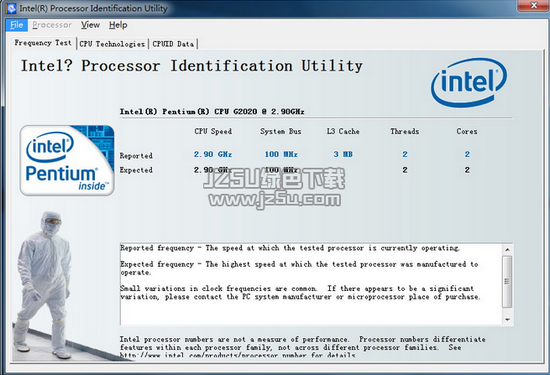The height and width of the screenshot is (375, 550).
Task: Open the View menu
Action: tap(90, 25)
